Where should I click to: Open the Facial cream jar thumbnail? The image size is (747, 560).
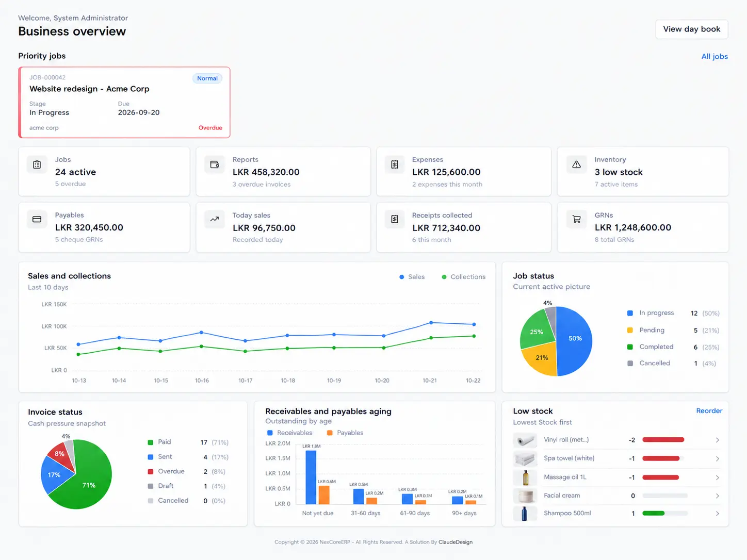(x=525, y=496)
